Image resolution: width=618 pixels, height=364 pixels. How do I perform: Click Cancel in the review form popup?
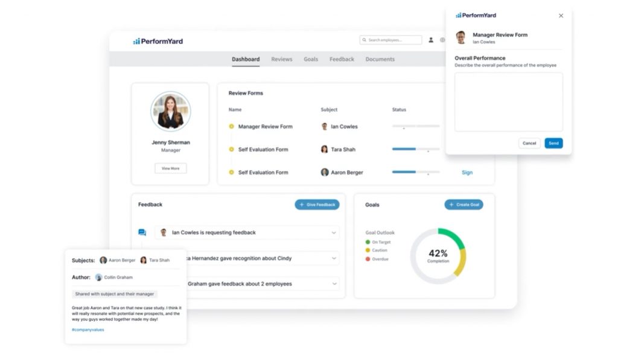click(x=529, y=143)
